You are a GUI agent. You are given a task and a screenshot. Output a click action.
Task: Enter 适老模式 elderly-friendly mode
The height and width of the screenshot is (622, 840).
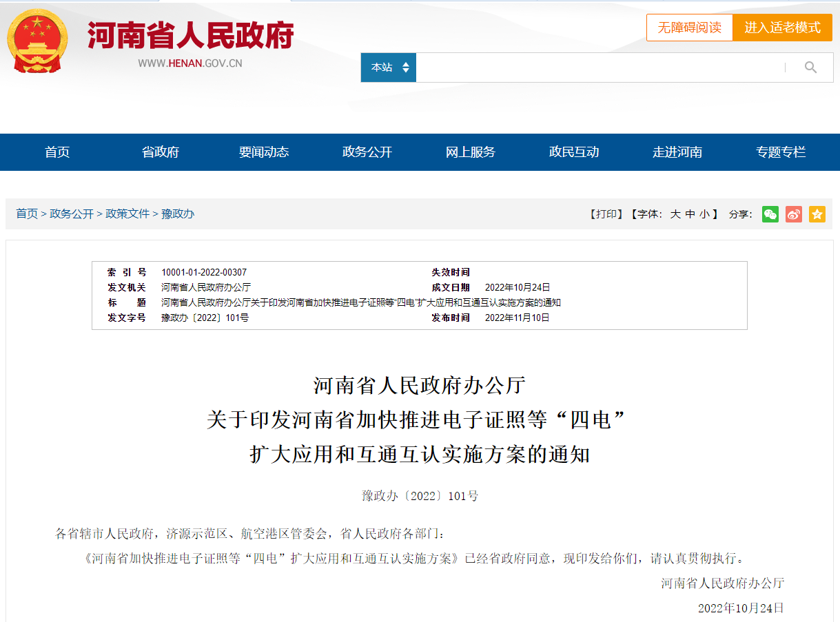[x=782, y=28]
